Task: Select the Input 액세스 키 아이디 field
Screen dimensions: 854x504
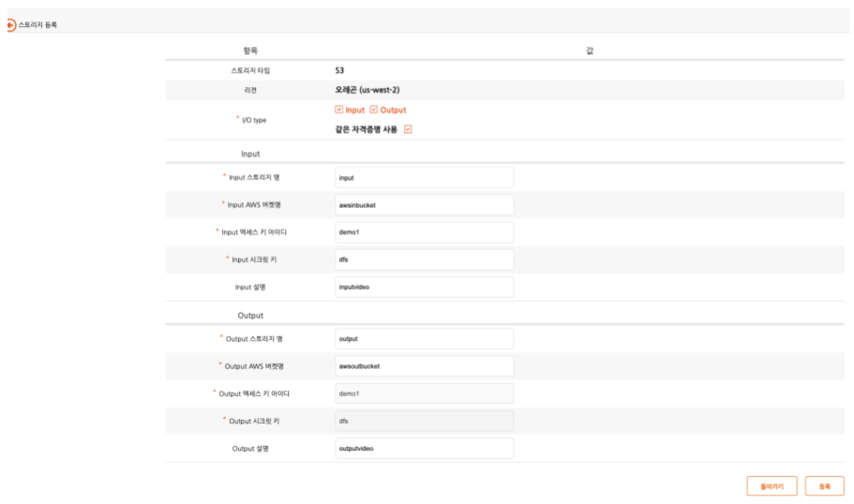Action: [x=424, y=232]
